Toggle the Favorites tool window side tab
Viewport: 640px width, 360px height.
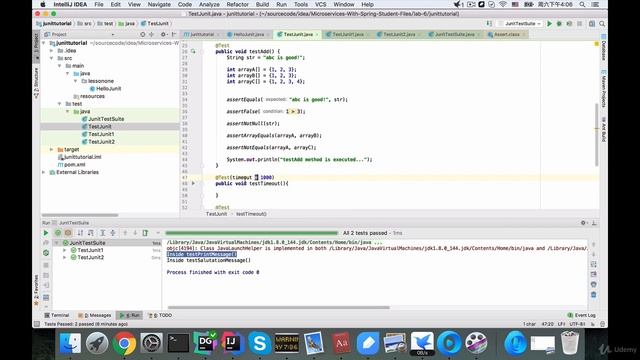tap(36, 290)
